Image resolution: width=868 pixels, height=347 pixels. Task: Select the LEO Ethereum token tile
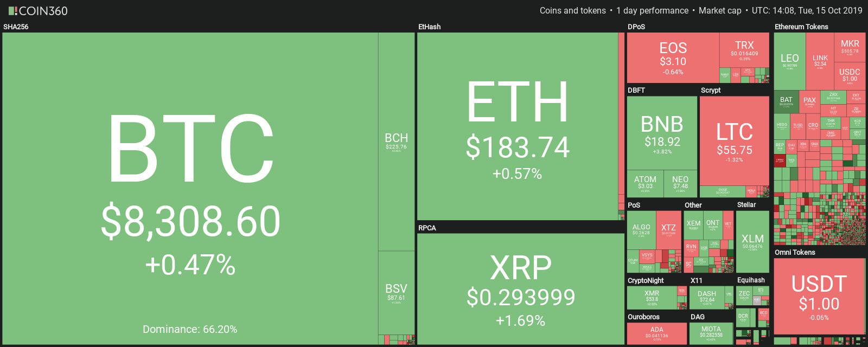(789, 61)
